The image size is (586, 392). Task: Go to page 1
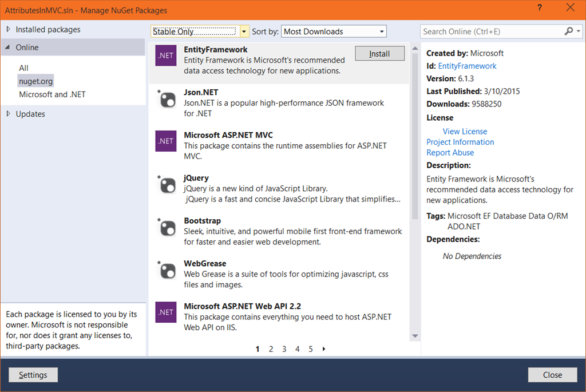(x=258, y=349)
